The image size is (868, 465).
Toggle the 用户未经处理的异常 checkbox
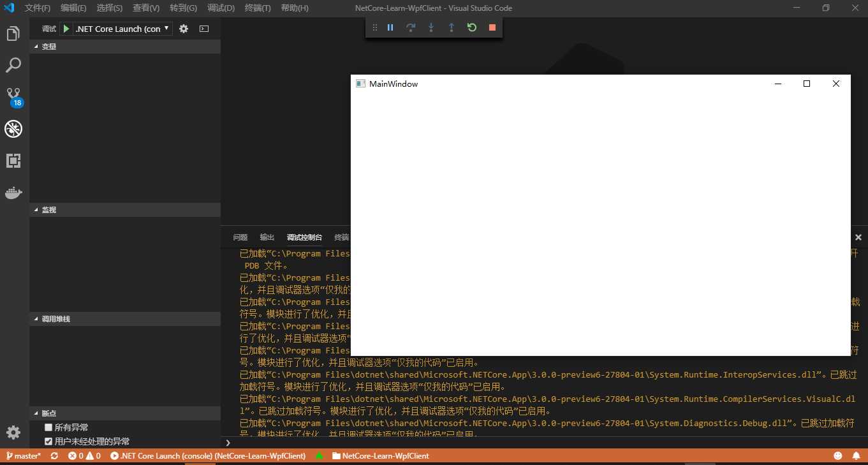click(48, 441)
